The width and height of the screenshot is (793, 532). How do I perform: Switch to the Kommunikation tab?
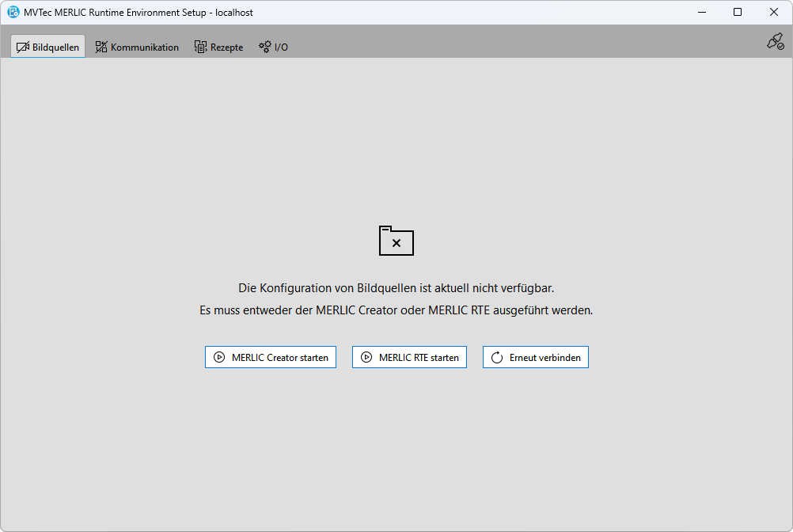(x=144, y=47)
